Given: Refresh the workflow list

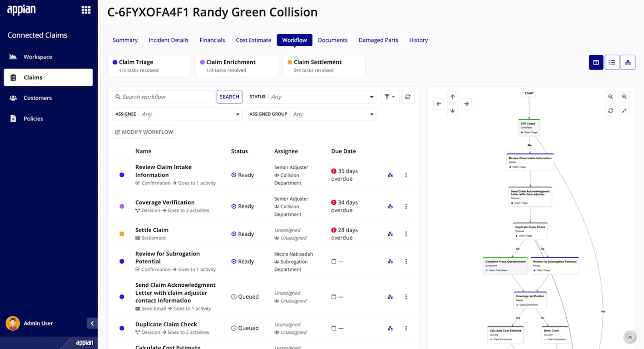Looking at the screenshot, I should pyautogui.click(x=408, y=97).
